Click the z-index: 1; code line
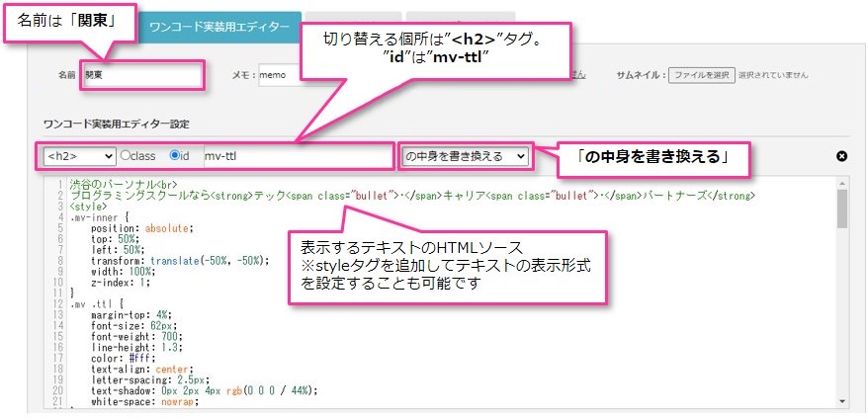The image size is (868, 419). coord(121,283)
